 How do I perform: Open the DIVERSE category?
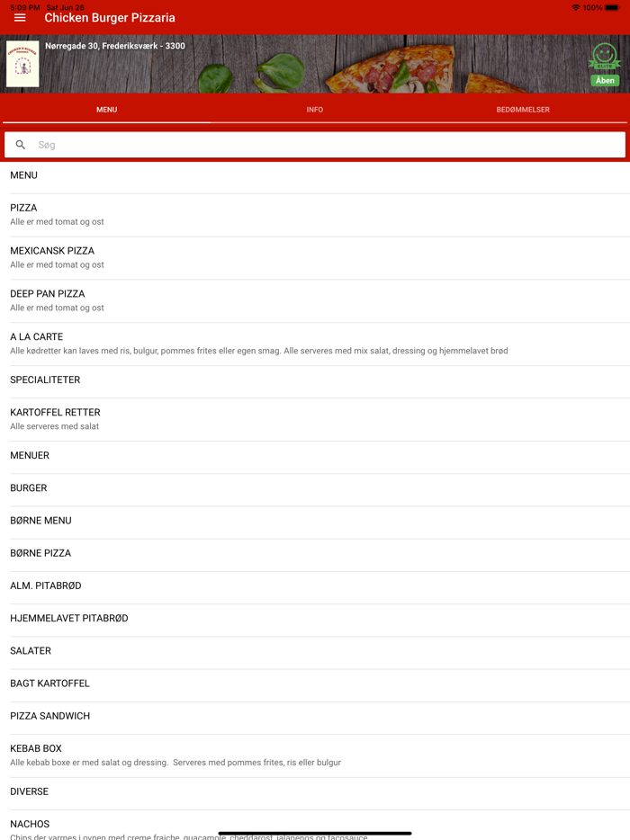pos(315,793)
